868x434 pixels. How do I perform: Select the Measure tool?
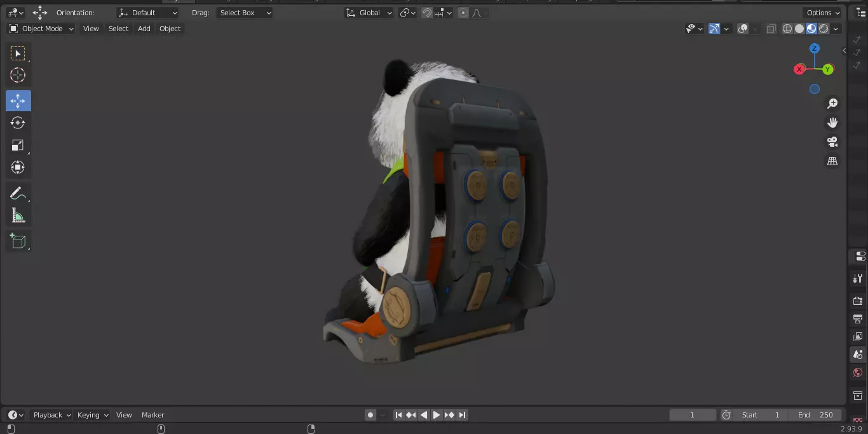[x=18, y=215]
